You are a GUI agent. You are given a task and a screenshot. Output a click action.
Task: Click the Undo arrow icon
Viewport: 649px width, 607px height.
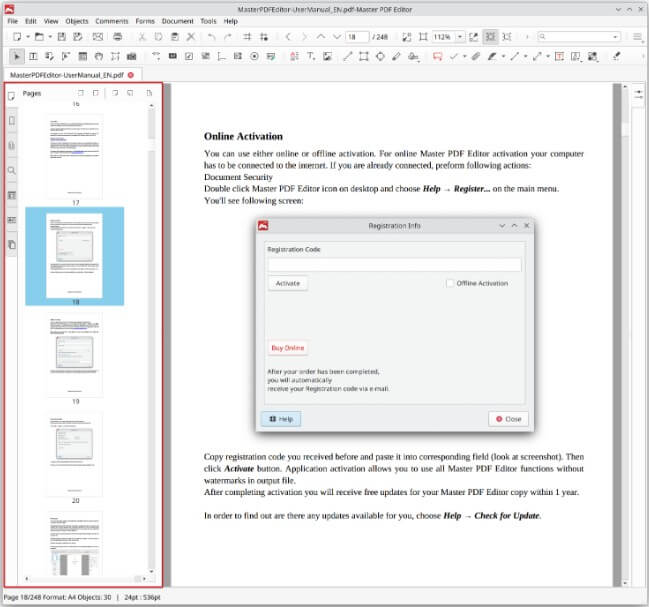(212, 37)
